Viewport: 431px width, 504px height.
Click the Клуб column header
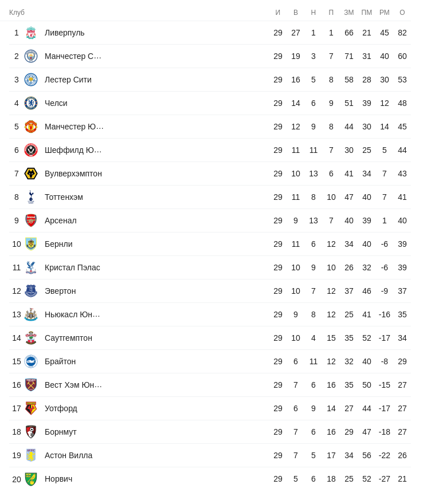(x=17, y=13)
